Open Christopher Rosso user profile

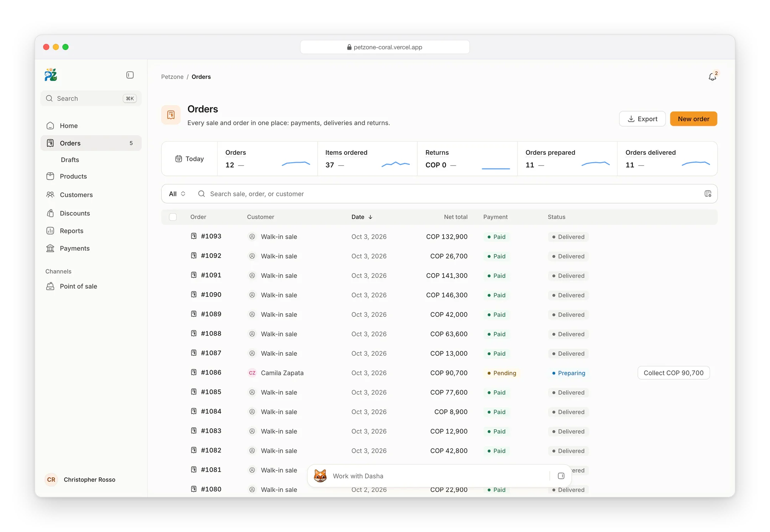[x=89, y=480]
